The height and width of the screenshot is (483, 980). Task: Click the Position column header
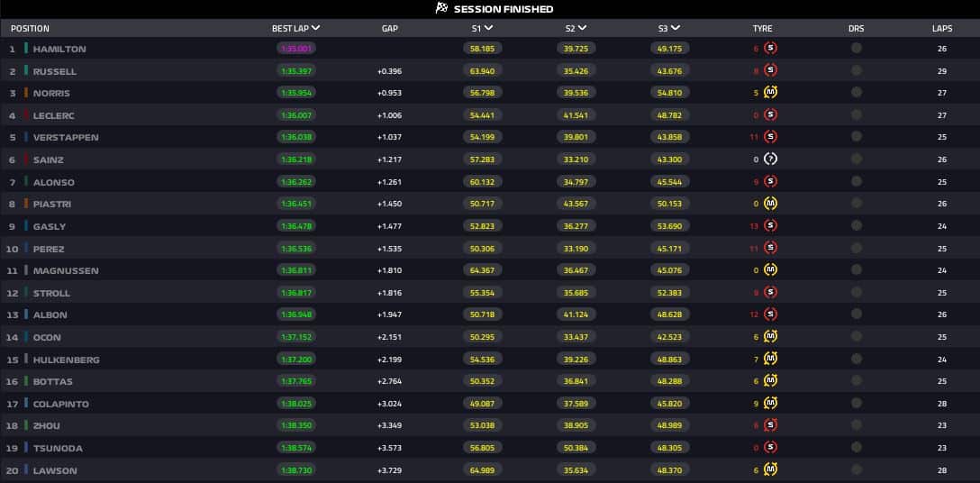[30, 28]
